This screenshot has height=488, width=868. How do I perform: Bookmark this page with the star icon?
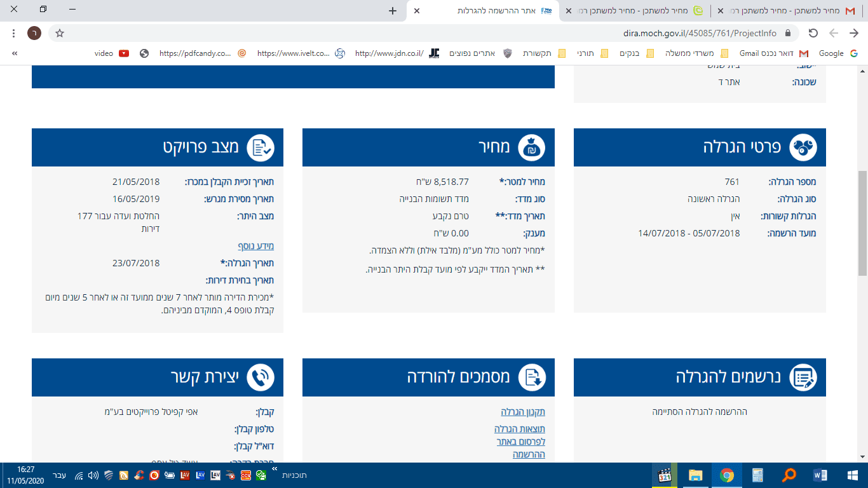(60, 33)
